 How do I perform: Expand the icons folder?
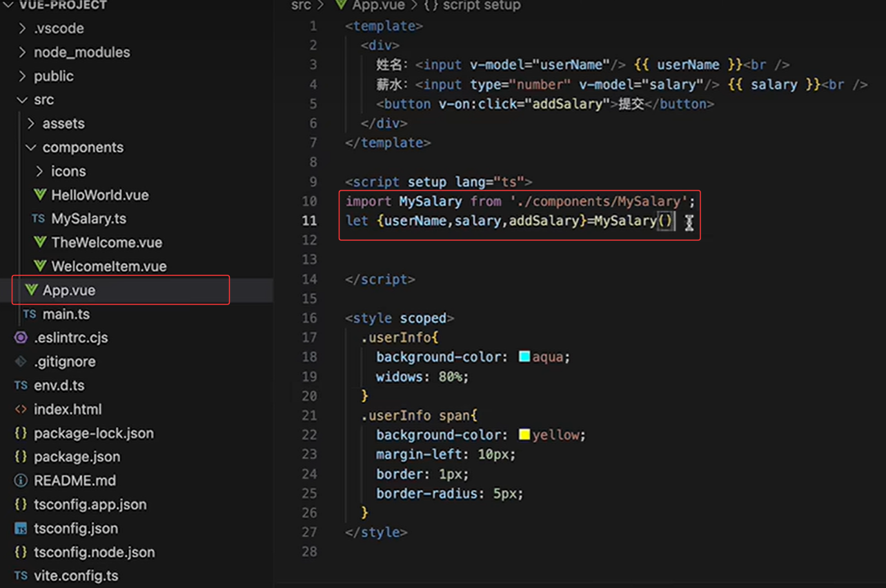(x=39, y=171)
